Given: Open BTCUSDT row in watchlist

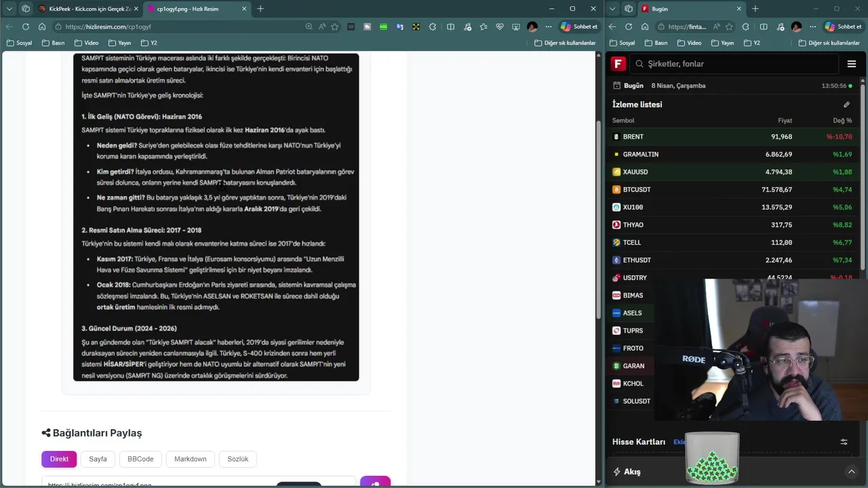Looking at the screenshot, I should click(732, 190).
